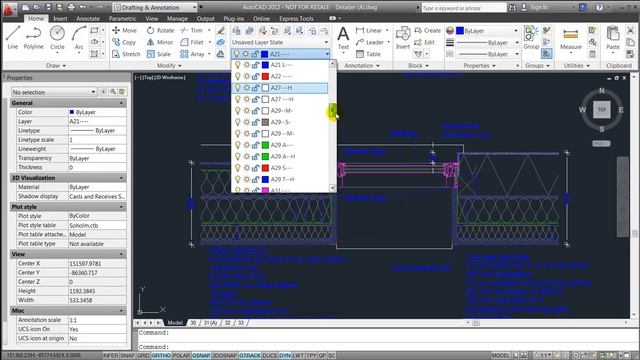The height and width of the screenshot is (360, 640).
Task: Select layer A27---H highlighted in list
Action: click(x=280, y=88)
